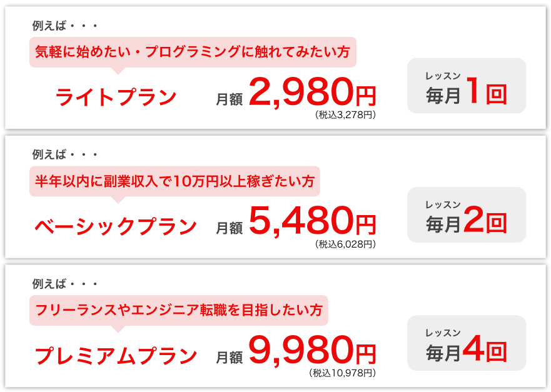Viewport: 551px width, 392px height.
Task: Click the 税込10,978円 tax note
Action: point(343,373)
